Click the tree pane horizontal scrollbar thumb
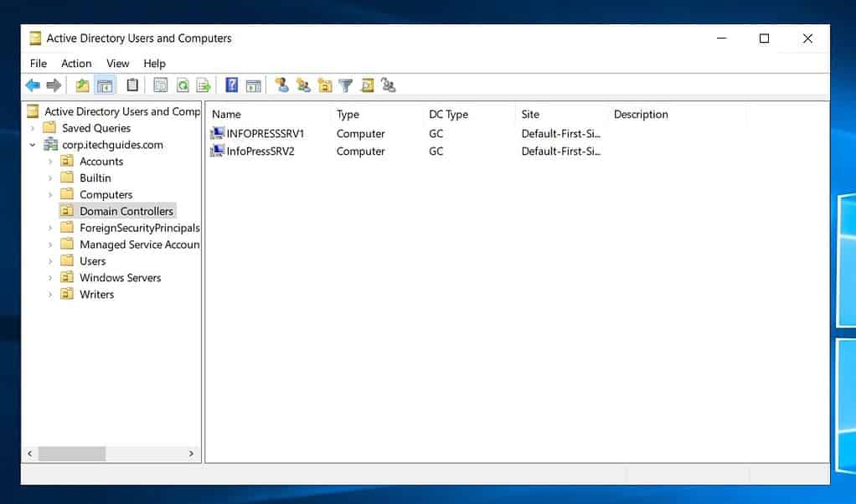This screenshot has height=504, width=856. pos(71,453)
